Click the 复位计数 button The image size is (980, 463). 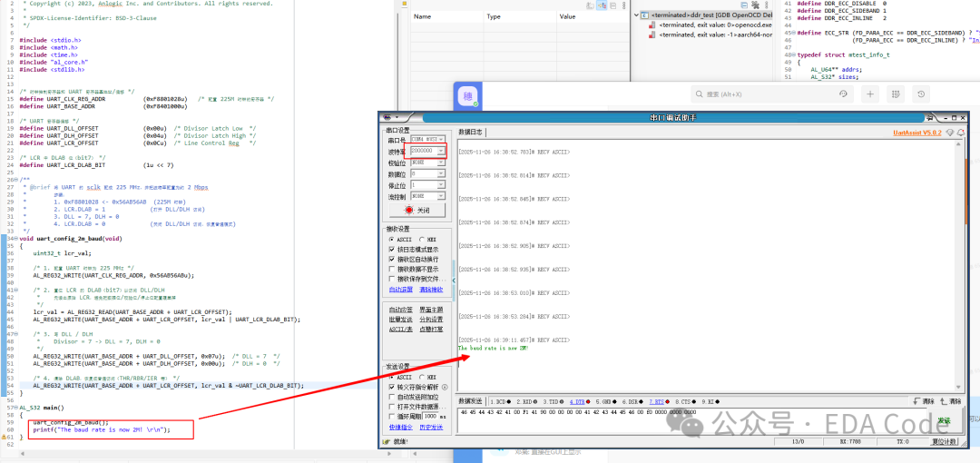tap(945, 442)
